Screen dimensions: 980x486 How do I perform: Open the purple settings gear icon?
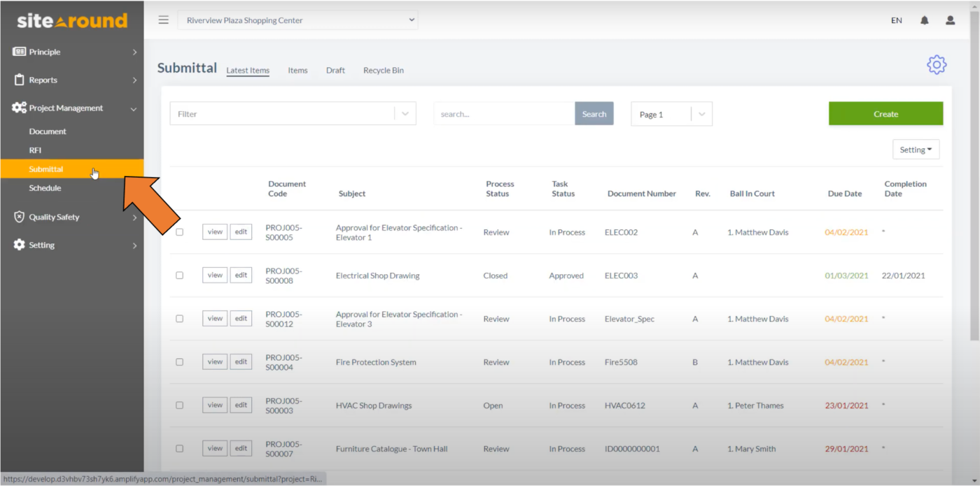click(x=937, y=64)
